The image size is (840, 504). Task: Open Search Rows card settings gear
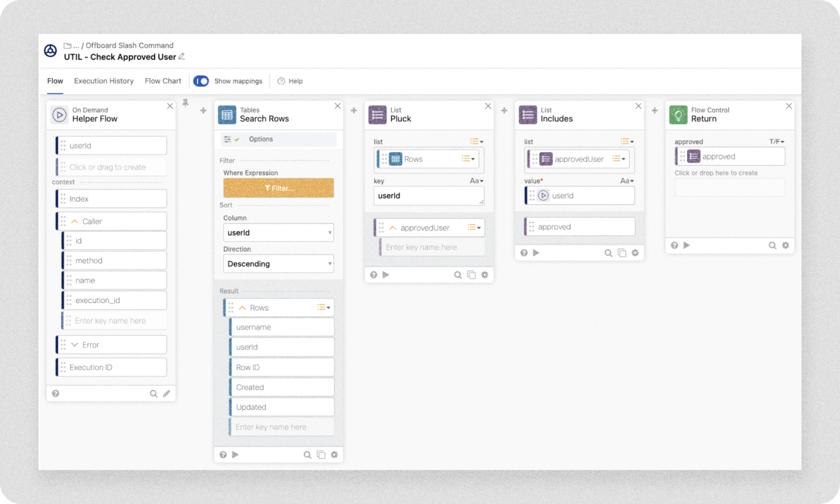coord(334,455)
